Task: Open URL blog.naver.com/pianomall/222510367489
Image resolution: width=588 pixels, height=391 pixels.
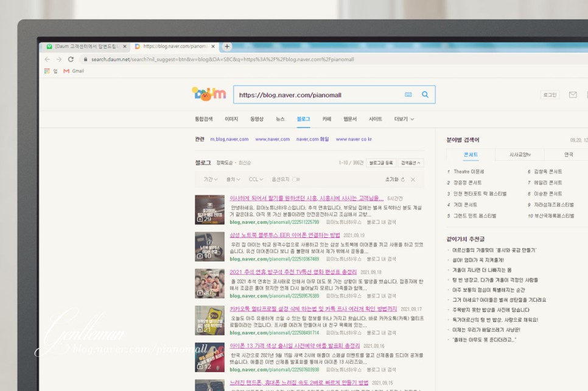Action: click(274, 259)
